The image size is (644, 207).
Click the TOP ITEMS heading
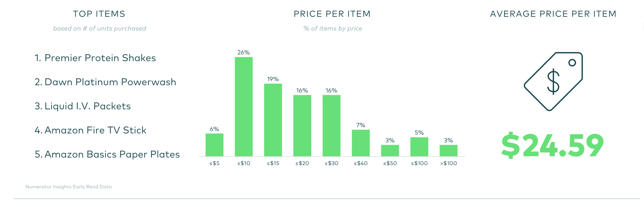(99, 14)
